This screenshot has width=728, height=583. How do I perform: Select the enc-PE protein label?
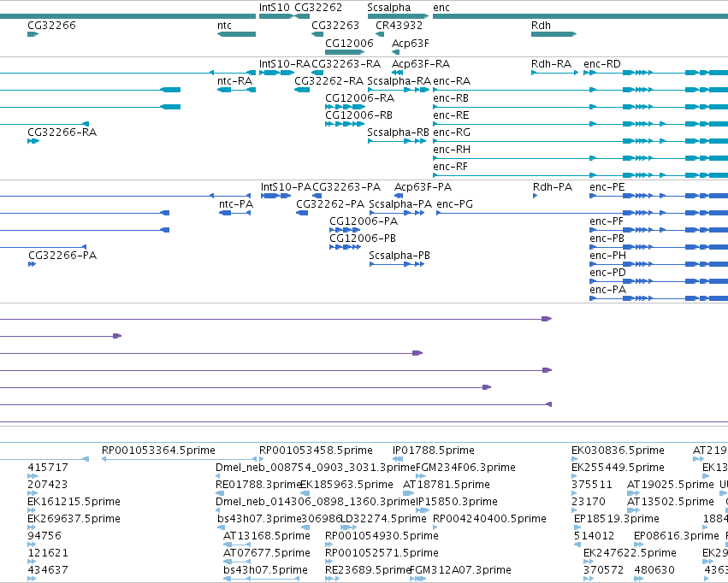[607, 187]
